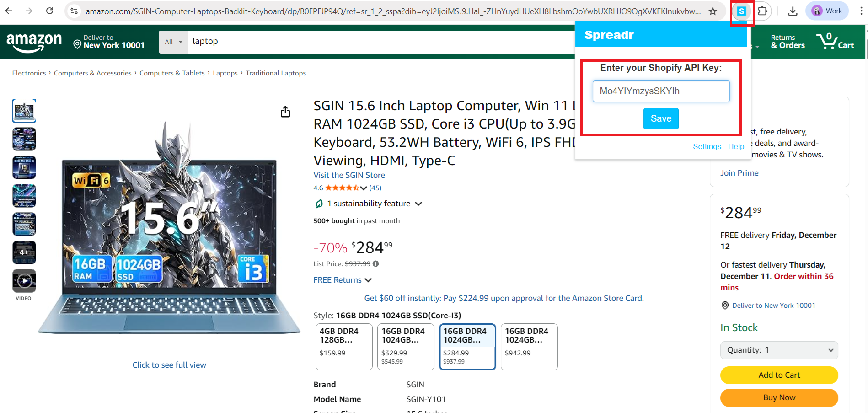Open the Amazon Store Card $60 off offer
Viewport: 868px width, 413px height.
[504, 298]
